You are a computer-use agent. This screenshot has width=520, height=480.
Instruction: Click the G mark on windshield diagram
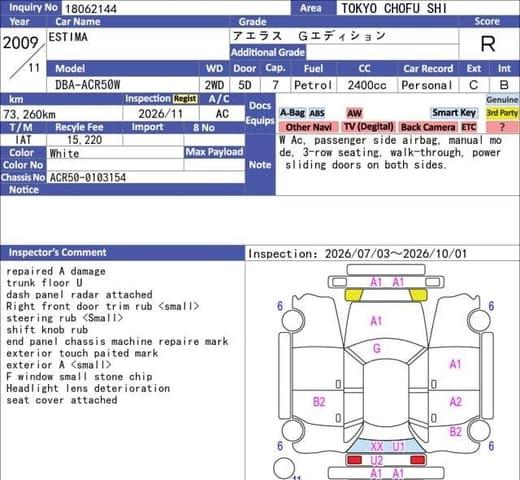point(377,349)
